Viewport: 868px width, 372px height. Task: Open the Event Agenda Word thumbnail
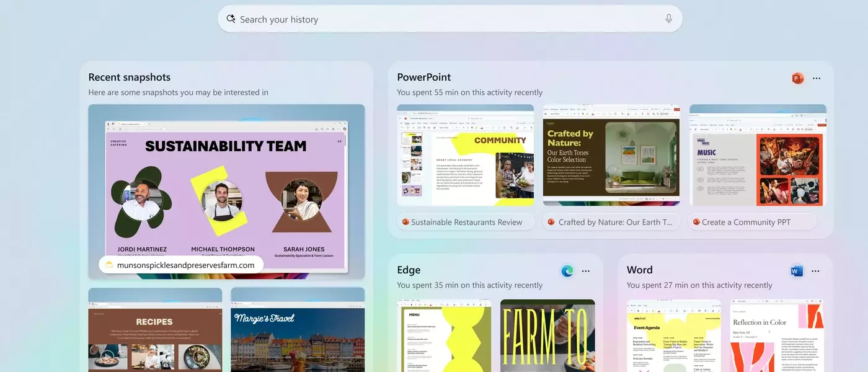point(673,335)
